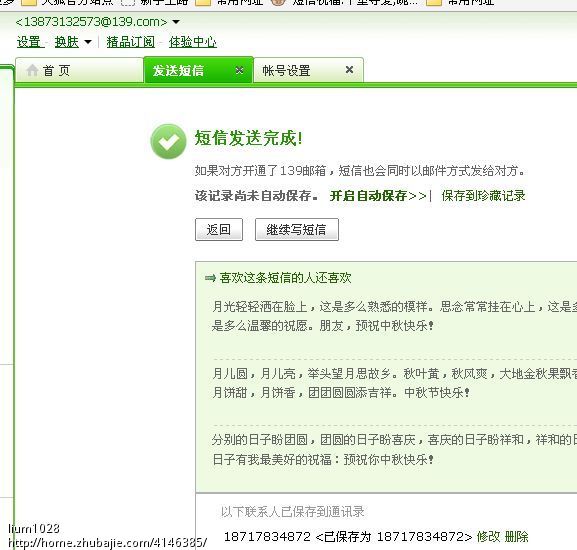
Task: Switch to the 发送短信 tab
Action: tap(198, 70)
